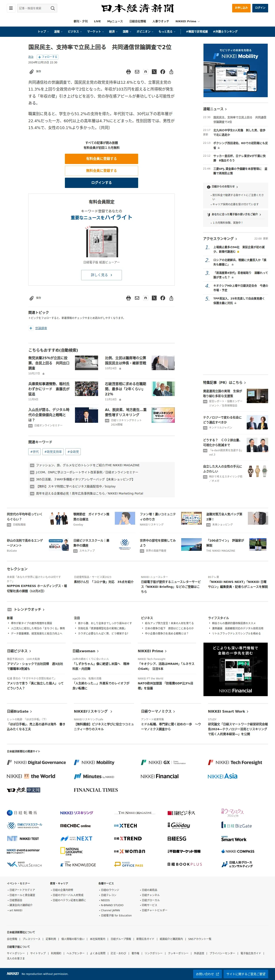Click the 詳しく見る button
The image size is (275, 980).
pyautogui.click(x=101, y=275)
